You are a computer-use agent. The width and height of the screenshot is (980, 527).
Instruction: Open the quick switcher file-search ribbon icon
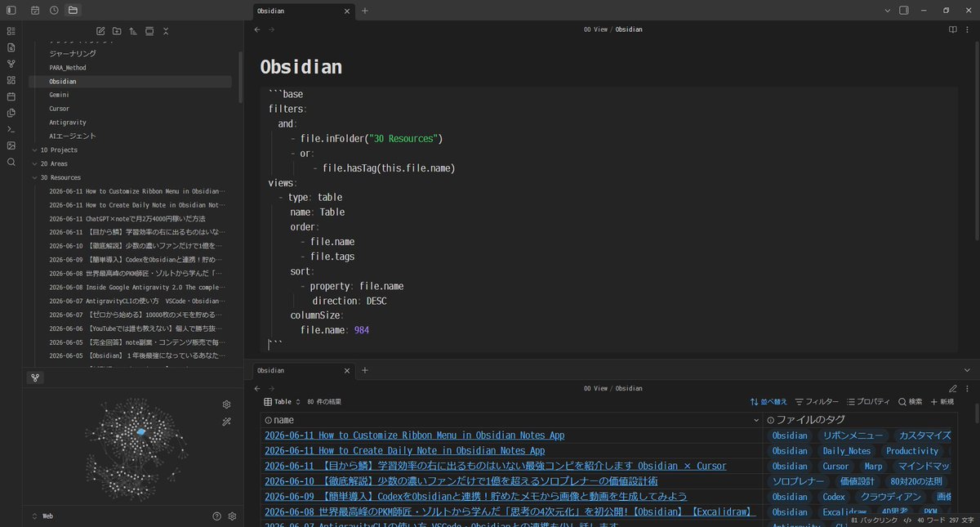pyautogui.click(x=11, y=47)
